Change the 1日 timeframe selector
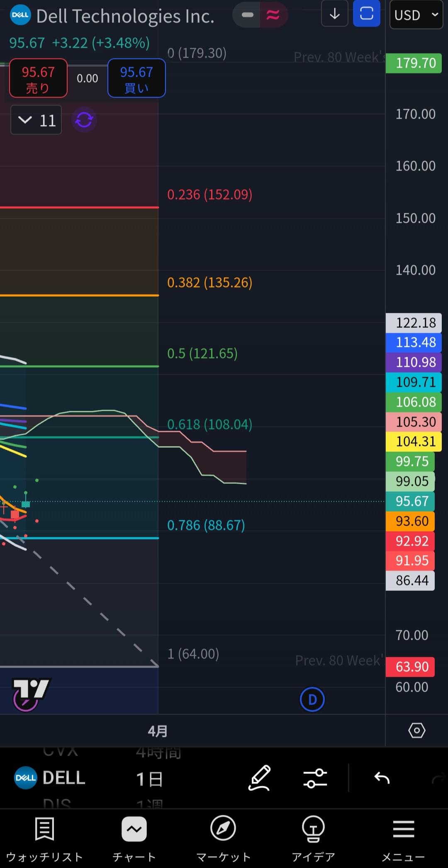448x868 pixels. click(149, 779)
